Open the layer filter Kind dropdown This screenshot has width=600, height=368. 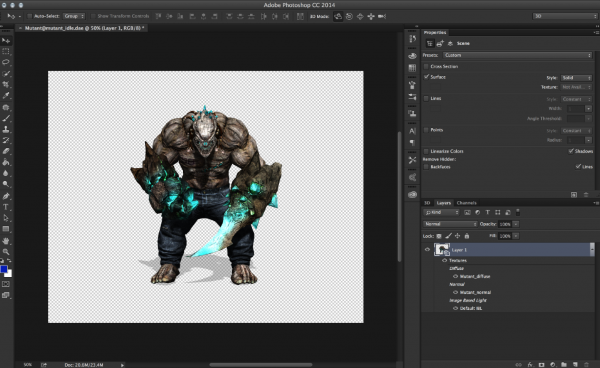pyautogui.click(x=441, y=212)
